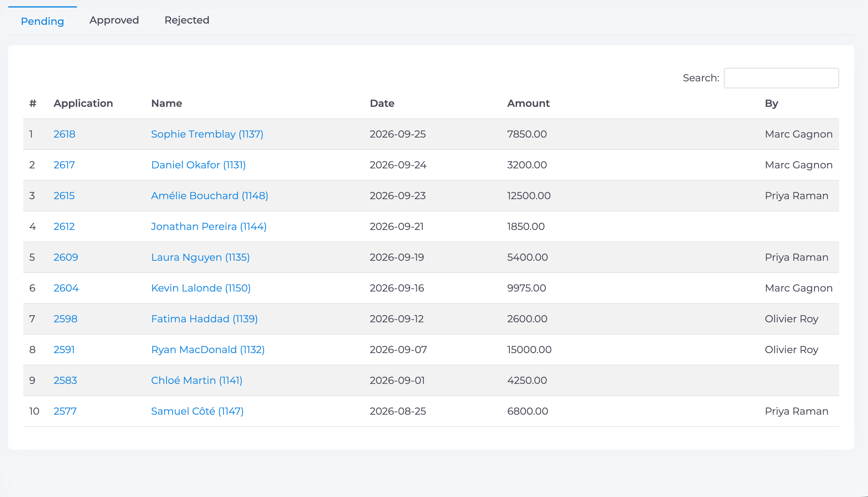The height and width of the screenshot is (497, 868).
Task: Open Sophie Tremblay (1137) profile
Action: (207, 134)
